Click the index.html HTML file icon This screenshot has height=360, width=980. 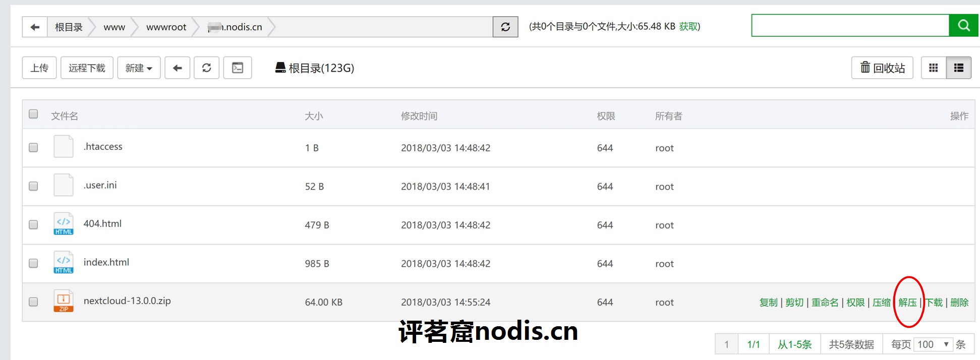click(64, 262)
